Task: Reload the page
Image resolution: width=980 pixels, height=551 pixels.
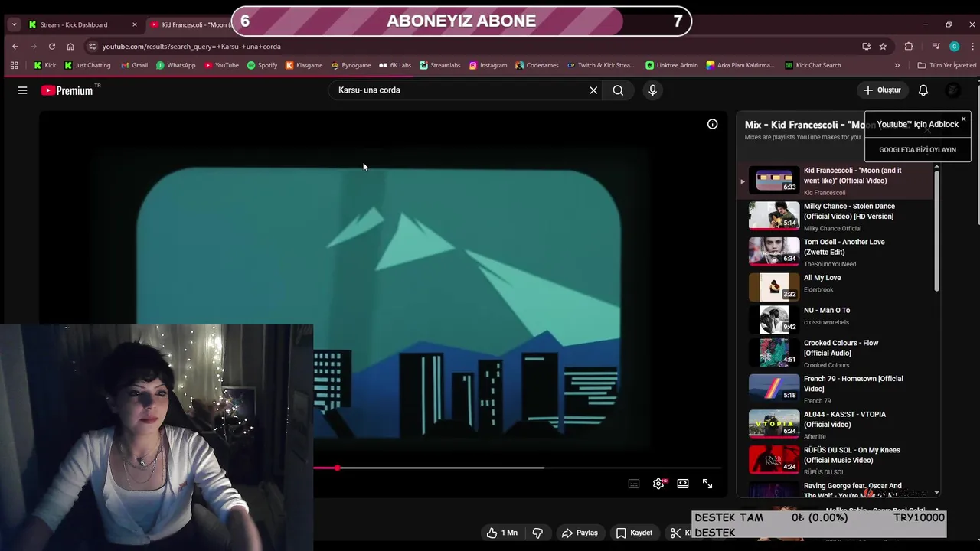Action: (52, 46)
